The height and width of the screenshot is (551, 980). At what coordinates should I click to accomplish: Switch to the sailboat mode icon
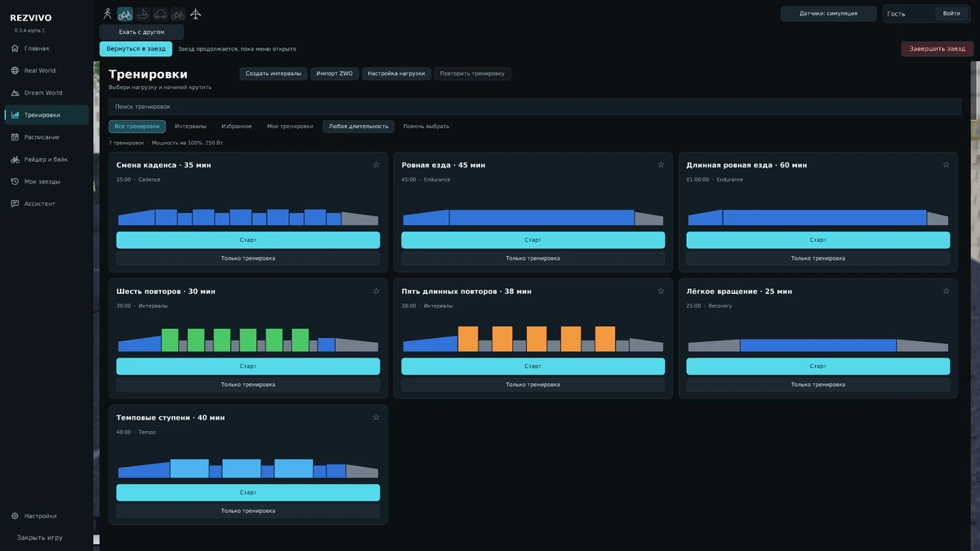[143, 14]
